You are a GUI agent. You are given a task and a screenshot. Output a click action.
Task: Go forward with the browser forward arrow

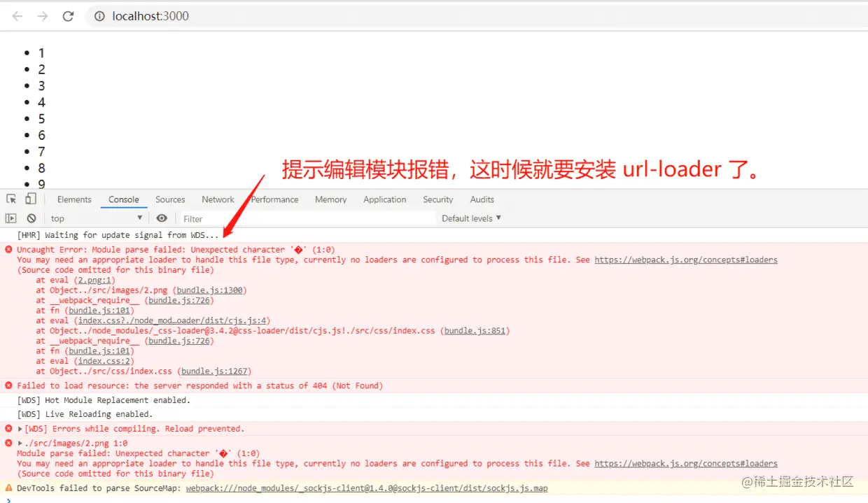tap(43, 16)
